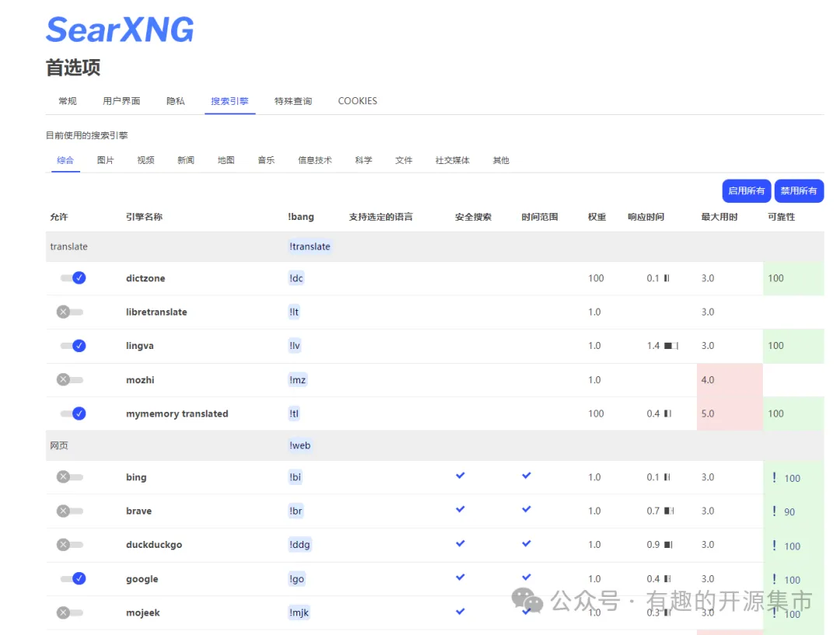840x635 pixels.
Task: Click the 启用所有 button
Action: [x=746, y=190]
